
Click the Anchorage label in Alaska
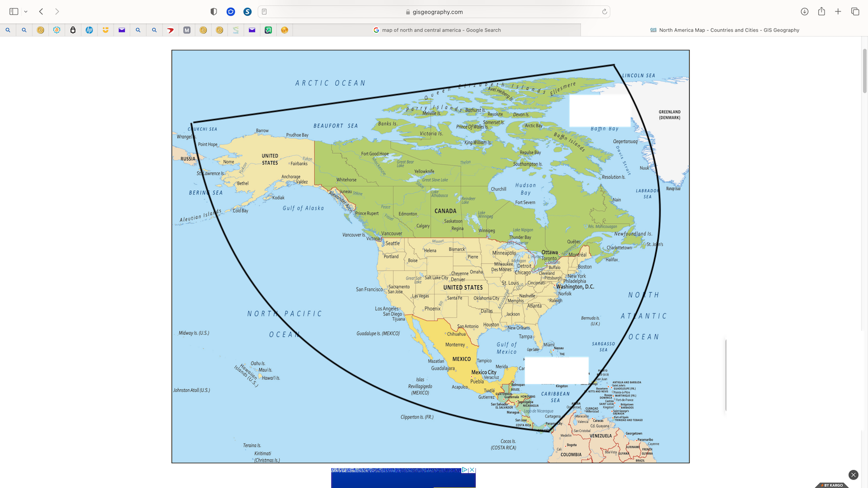pyautogui.click(x=291, y=177)
